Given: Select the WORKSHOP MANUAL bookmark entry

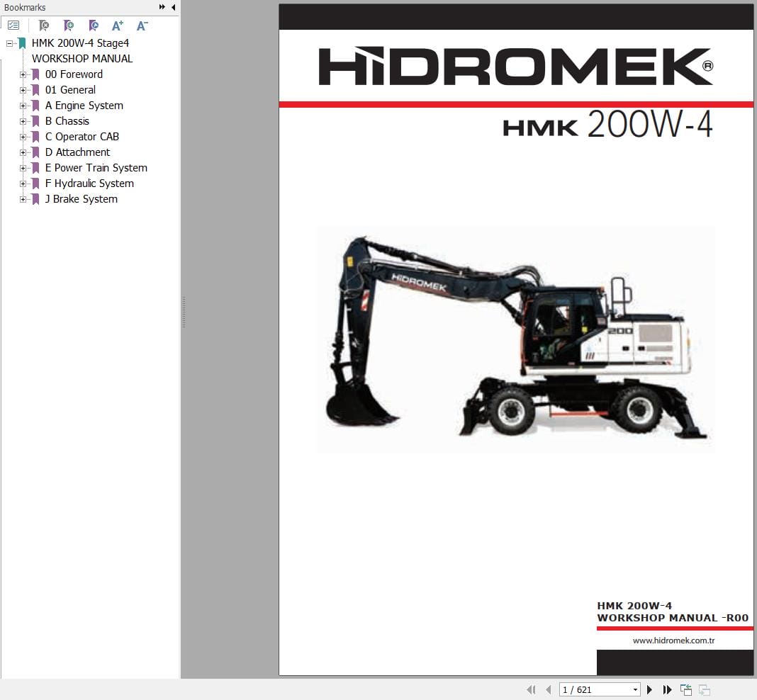Looking at the screenshot, I should (x=82, y=59).
